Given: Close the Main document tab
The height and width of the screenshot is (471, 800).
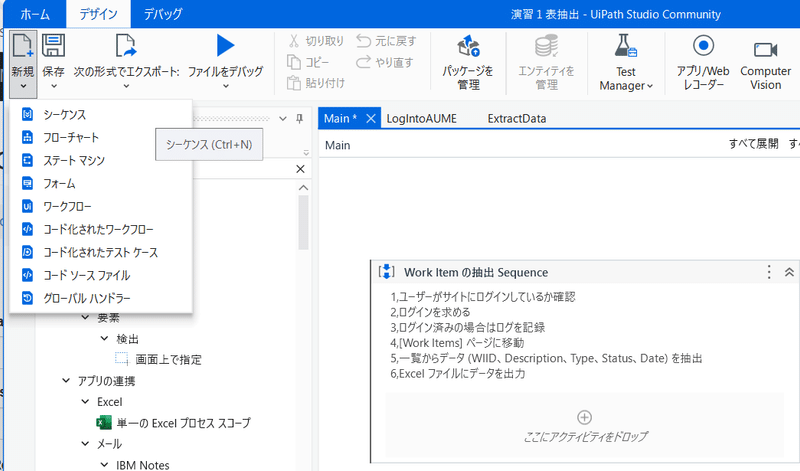Looking at the screenshot, I should (371, 118).
